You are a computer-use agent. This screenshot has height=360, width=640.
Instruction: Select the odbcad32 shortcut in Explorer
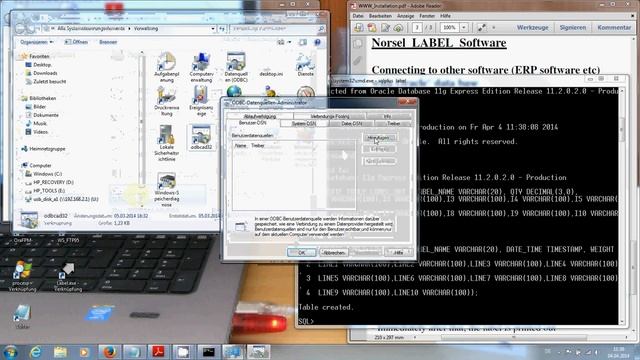(x=201, y=138)
